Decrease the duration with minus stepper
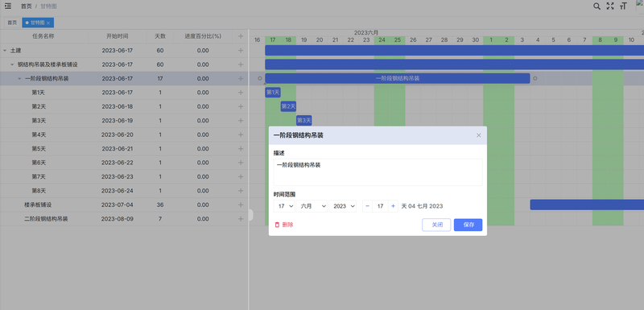Image resolution: width=644 pixels, height=310 pixels. [x=368, y=206]
